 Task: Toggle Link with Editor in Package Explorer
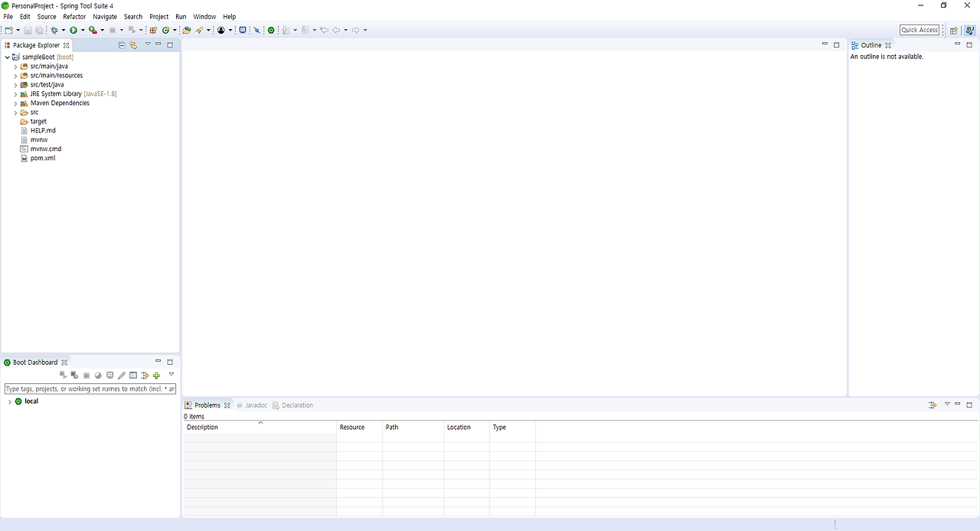(133, 45)
